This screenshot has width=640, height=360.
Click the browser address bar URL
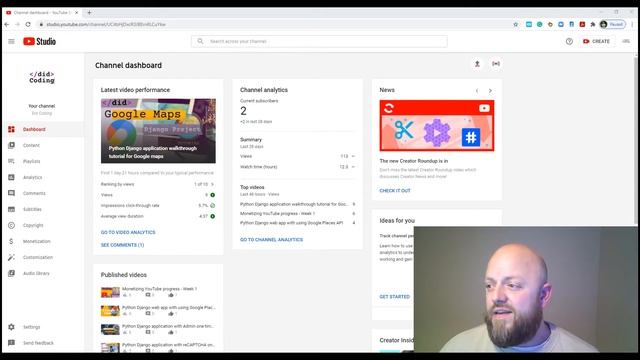click(x=106, y=24)
